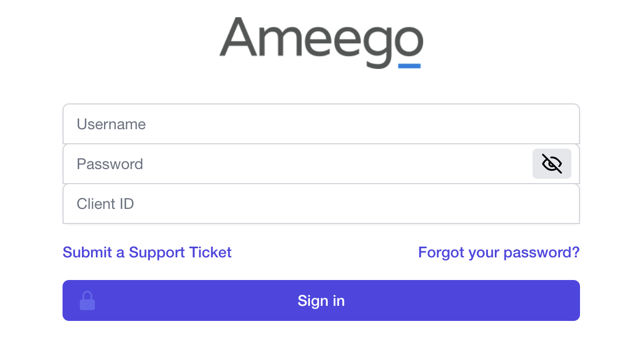Click the crossed-out eye icon
This screenshot has width=635, height=364.
pos(551,164)
